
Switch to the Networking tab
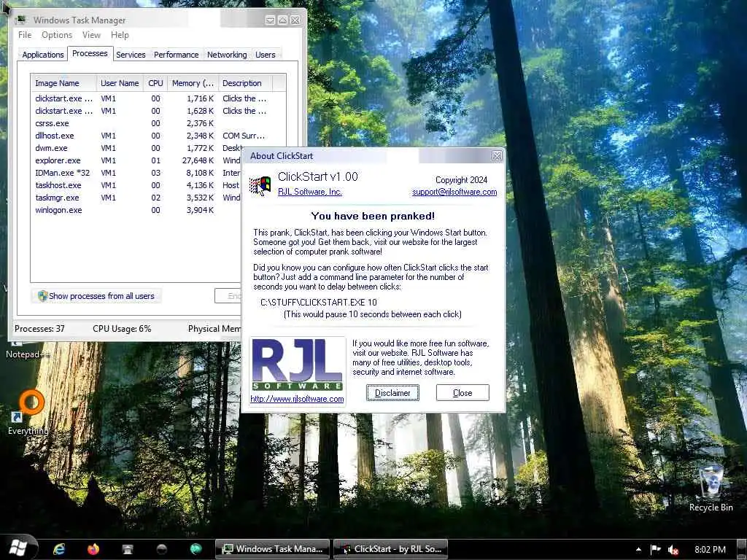[227, 55]
